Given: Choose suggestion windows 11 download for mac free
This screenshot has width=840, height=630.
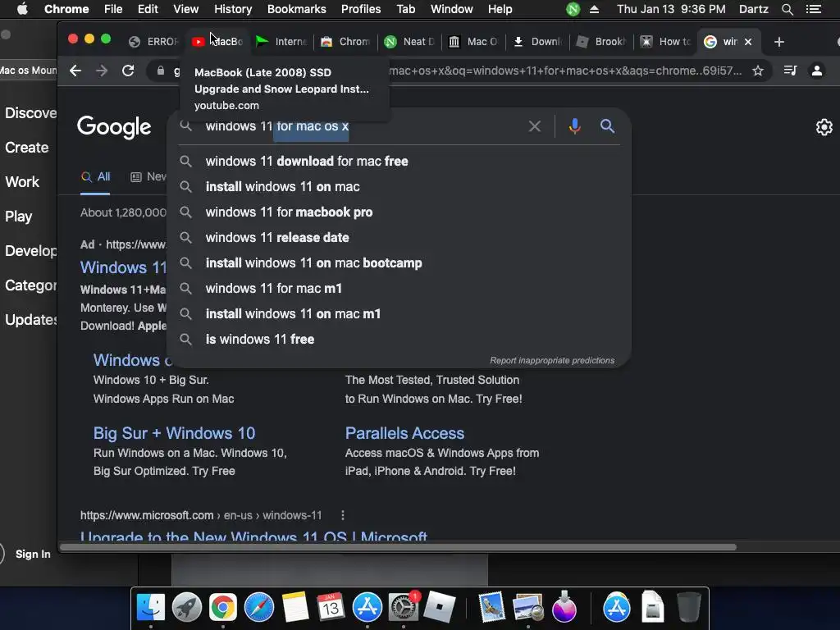Looking at the screenshot, I should point(399,162).
